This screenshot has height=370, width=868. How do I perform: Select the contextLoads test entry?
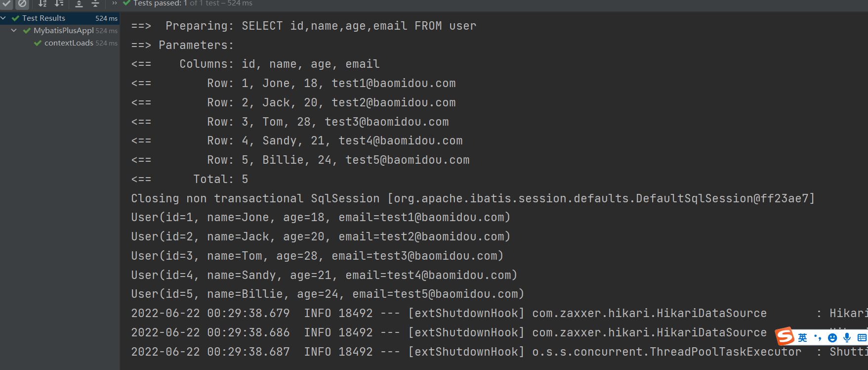69,43
